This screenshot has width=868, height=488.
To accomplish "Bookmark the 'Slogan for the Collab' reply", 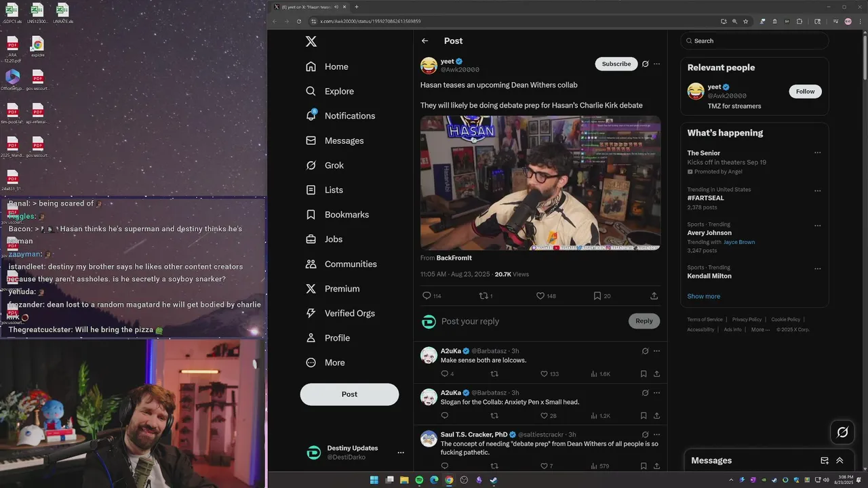I will [x=643, y=415].
